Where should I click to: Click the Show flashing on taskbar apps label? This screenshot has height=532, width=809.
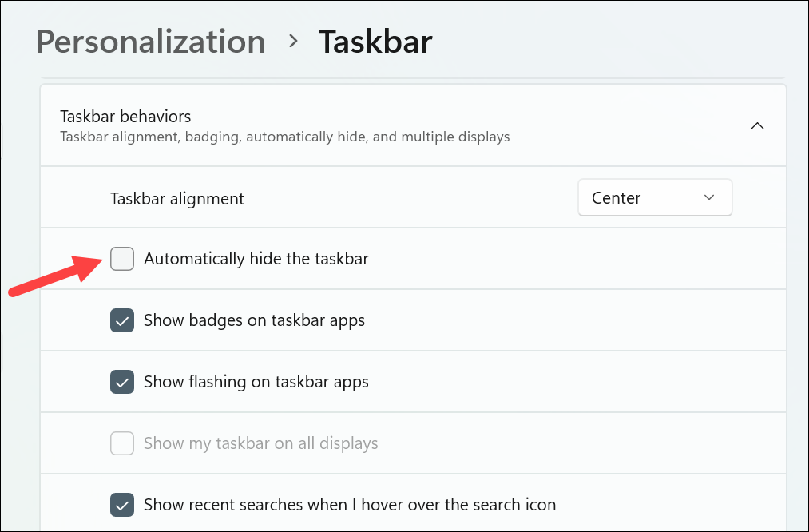pos(256,382)
